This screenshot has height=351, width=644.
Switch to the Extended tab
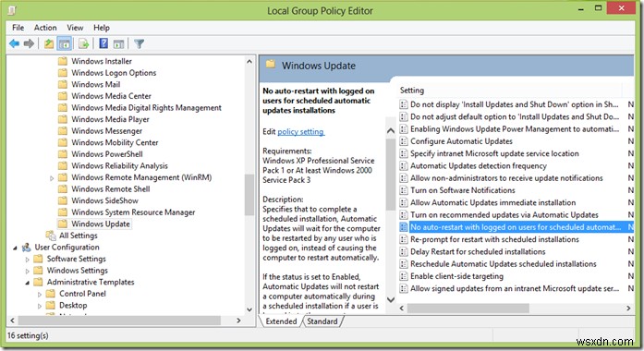pyautogui.click(x=281, y=321)
